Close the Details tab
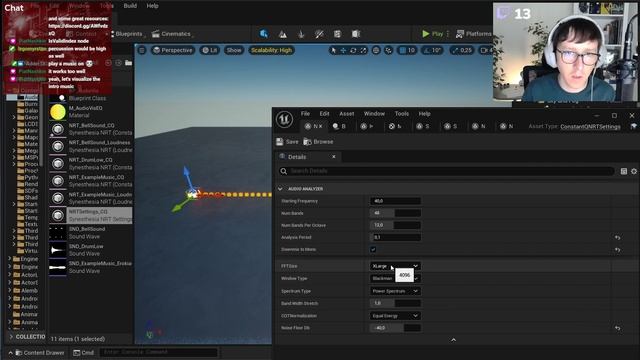640x360 pixels. (333, 157)
